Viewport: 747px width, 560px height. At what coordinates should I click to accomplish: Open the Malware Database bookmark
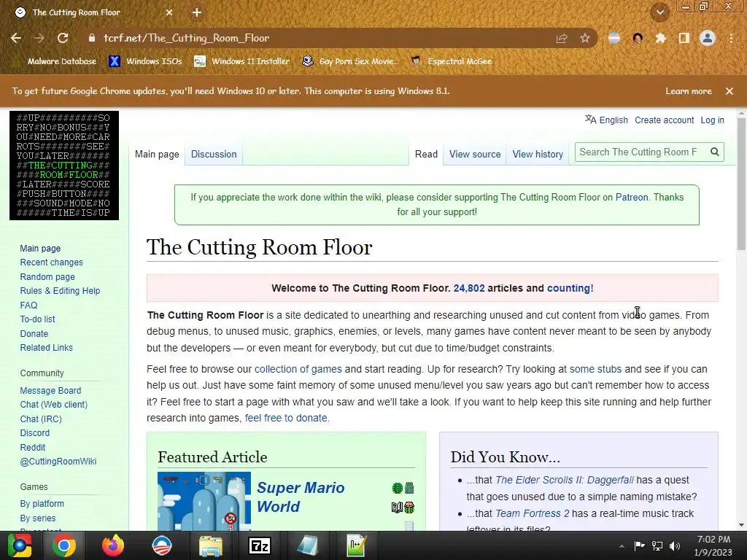[x=54, y=61]
